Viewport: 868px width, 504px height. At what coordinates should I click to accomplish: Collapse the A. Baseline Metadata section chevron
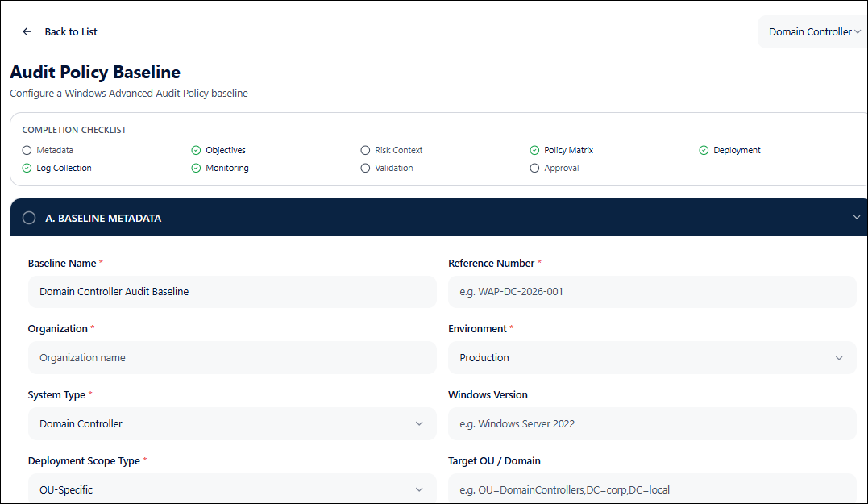(857, 217)
